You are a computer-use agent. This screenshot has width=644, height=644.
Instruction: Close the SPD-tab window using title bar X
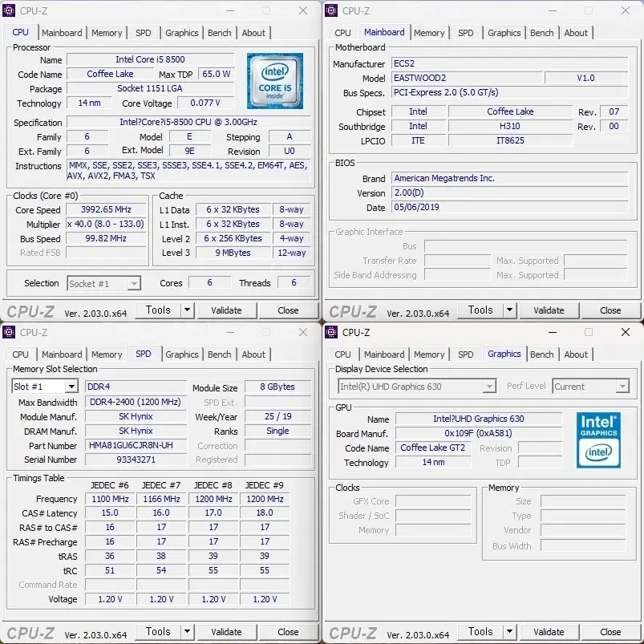pos(303,332)
